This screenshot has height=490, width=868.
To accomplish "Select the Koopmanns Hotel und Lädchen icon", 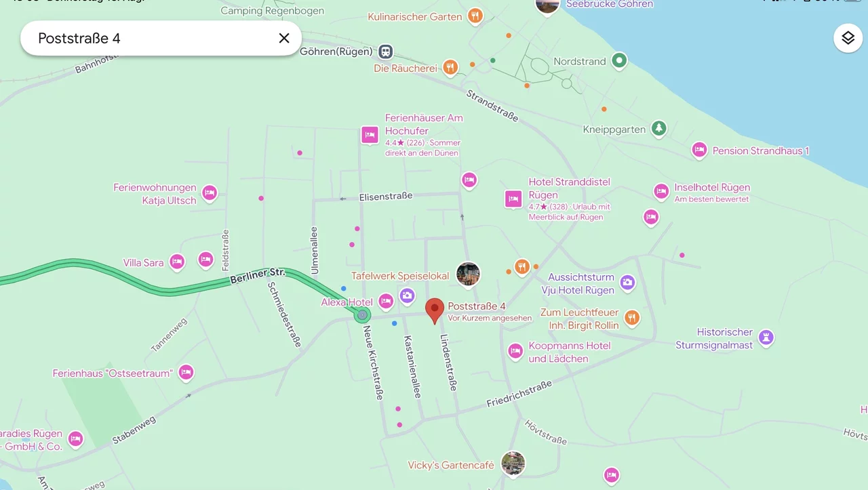I will [x=515, y=350].
